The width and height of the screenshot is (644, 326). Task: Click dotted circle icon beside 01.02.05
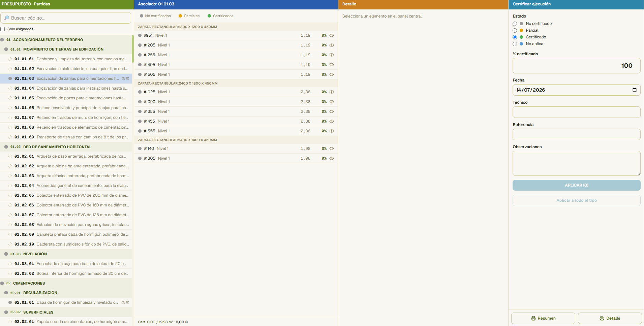tap(10, 195)
